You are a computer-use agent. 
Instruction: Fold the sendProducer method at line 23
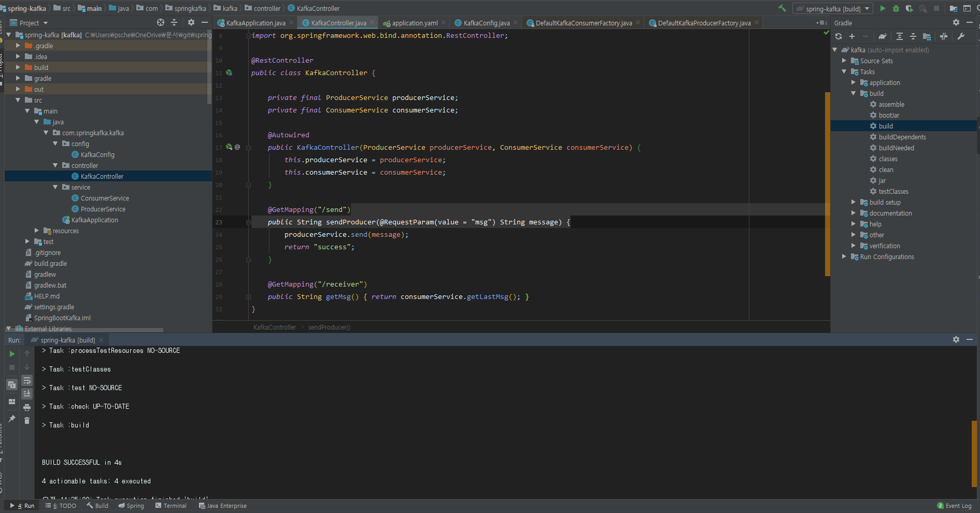pos(248,222)
